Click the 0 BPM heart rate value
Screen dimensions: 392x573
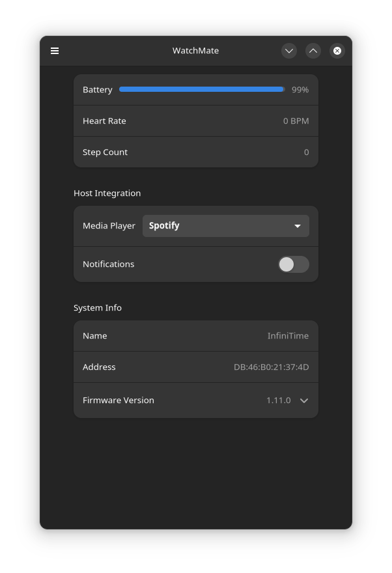(x=296, y=121)
